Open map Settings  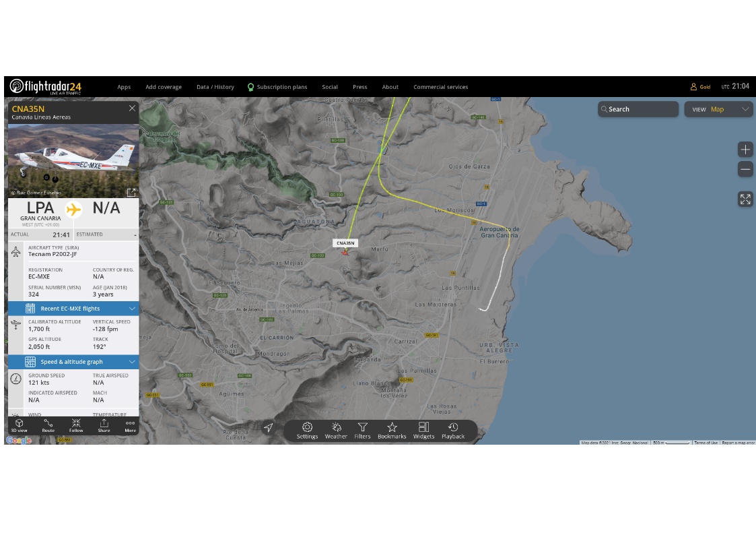[x=307, y=431]
